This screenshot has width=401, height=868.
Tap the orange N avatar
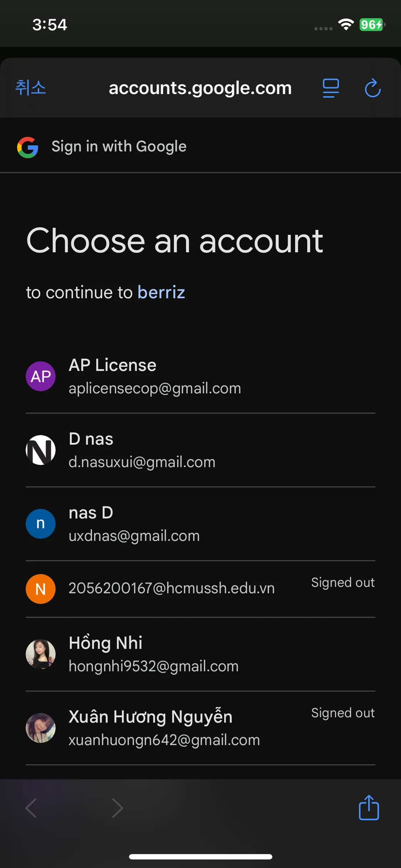point(41,589)
